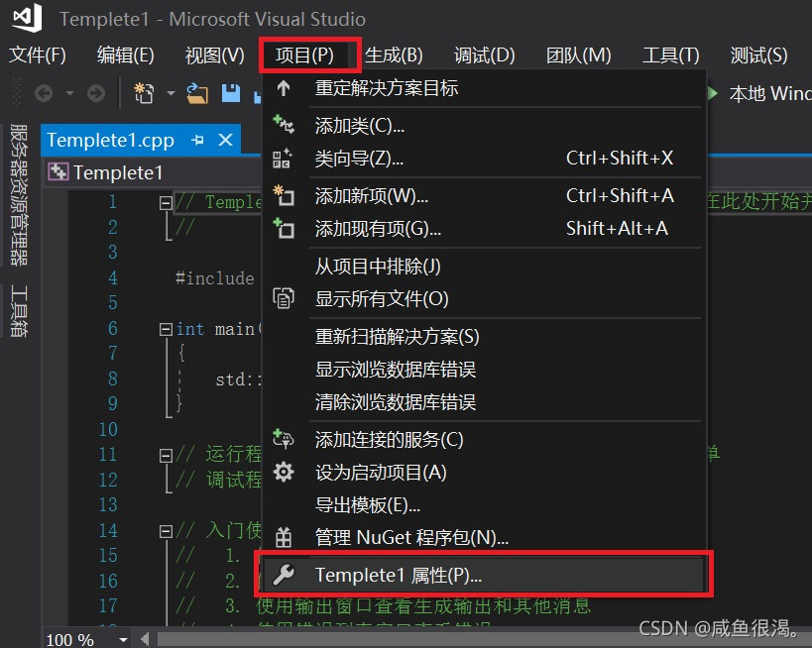Start debugging with the green play icon
This screenshot has height=648, width=812.
(x=713, y=93)
